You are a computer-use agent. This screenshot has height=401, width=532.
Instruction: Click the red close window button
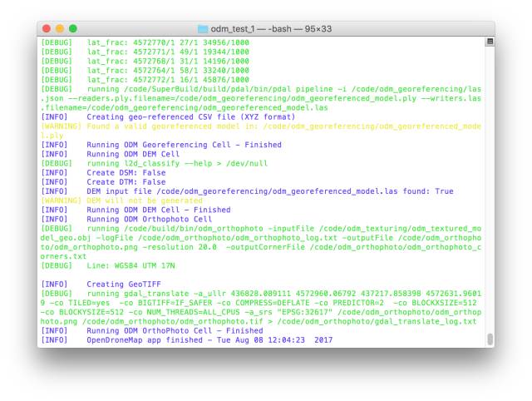tap(47, 29)
